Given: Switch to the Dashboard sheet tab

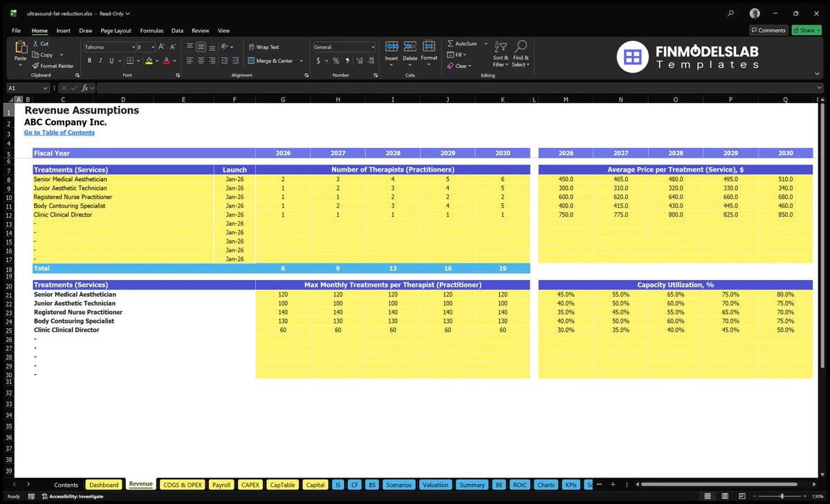Looking at the screenshot, I should [x=104, y=485].
